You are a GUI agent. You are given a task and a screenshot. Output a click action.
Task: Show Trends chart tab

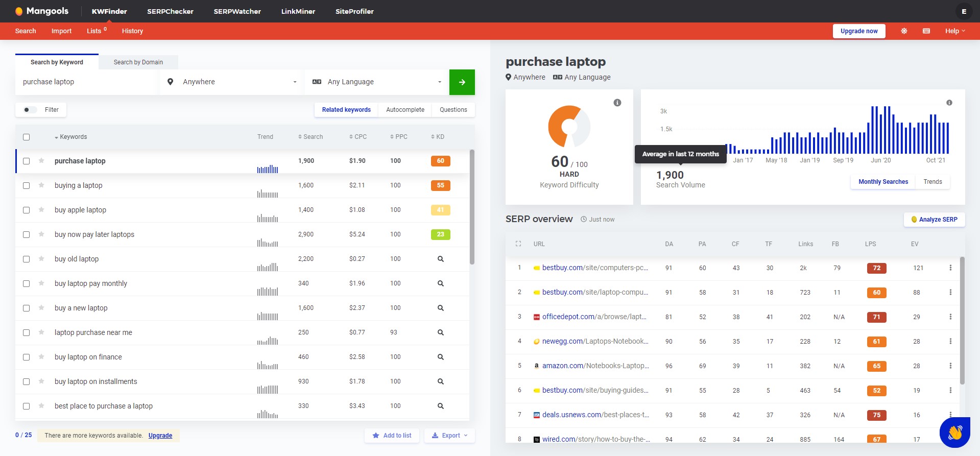tap(933, 182)
